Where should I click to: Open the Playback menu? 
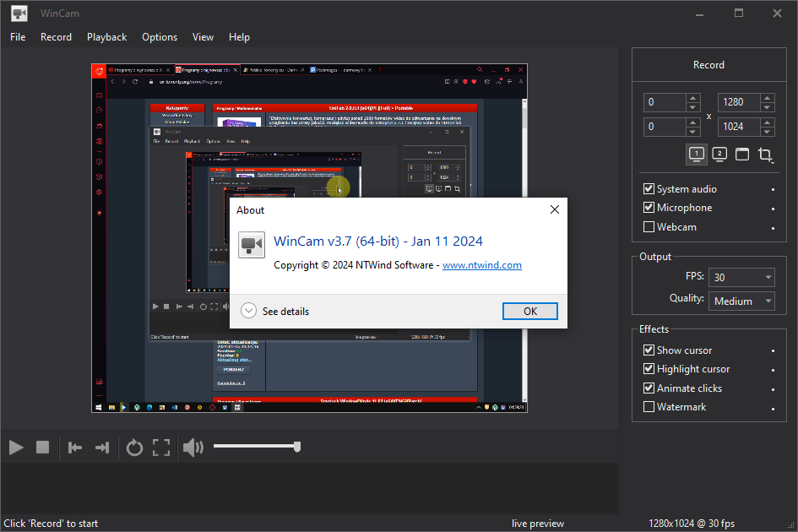(x=107, y=37)
